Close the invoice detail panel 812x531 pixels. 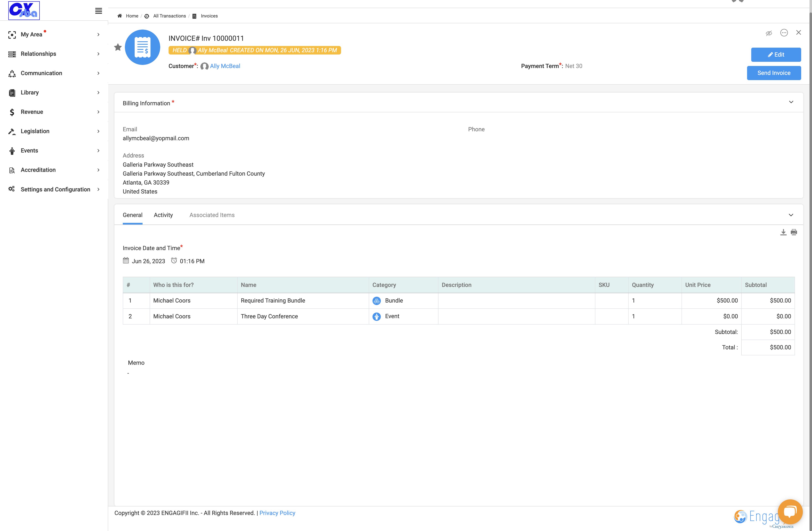(799, 32)
